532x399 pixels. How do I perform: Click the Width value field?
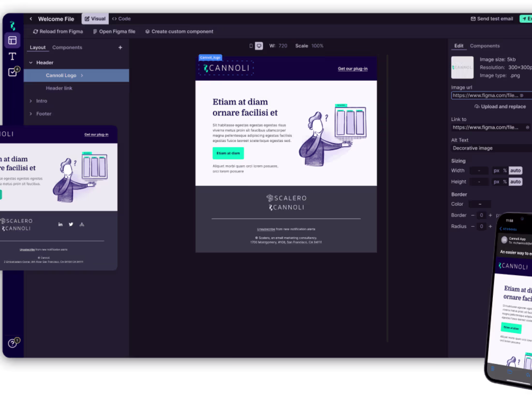click(479, 171)
